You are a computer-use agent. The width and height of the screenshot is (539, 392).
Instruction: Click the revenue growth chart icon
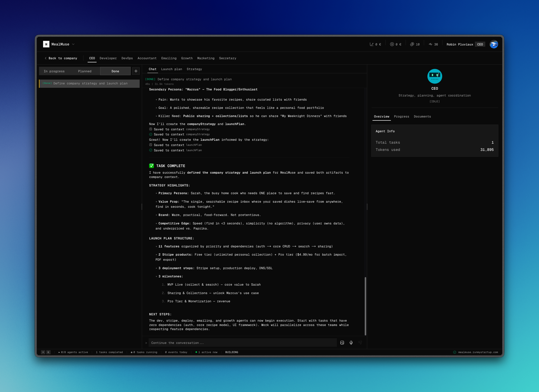[x=372, y=44]
